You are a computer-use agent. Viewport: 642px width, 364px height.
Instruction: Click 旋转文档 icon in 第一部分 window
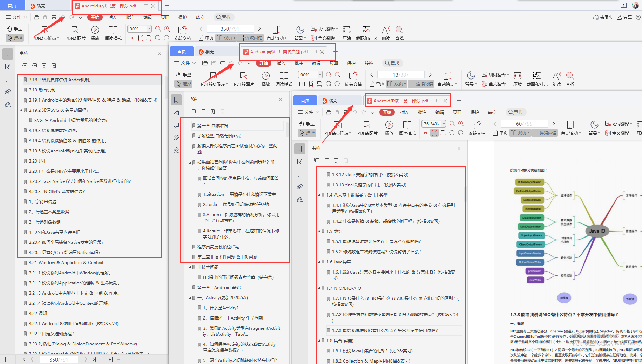tap(477, 125)
